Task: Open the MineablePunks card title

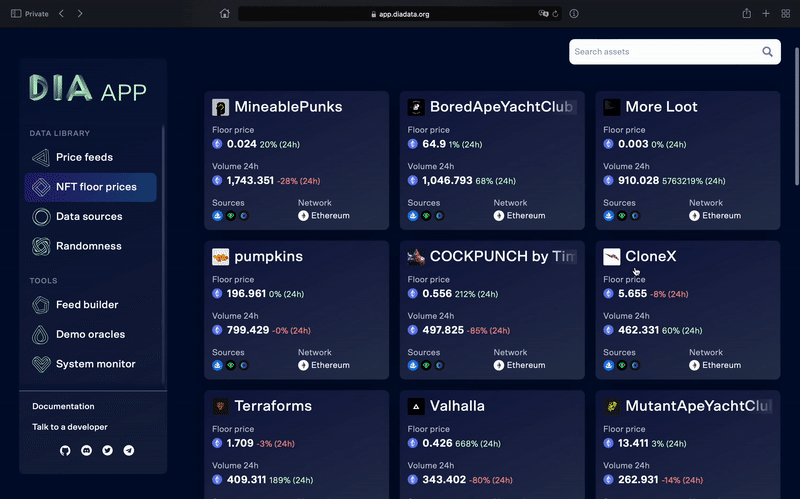Action: pos(288,107)
